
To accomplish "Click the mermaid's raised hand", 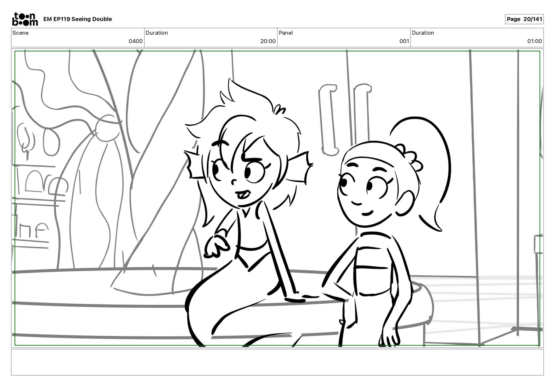I will pyautogui.click(x=216, y=246).
